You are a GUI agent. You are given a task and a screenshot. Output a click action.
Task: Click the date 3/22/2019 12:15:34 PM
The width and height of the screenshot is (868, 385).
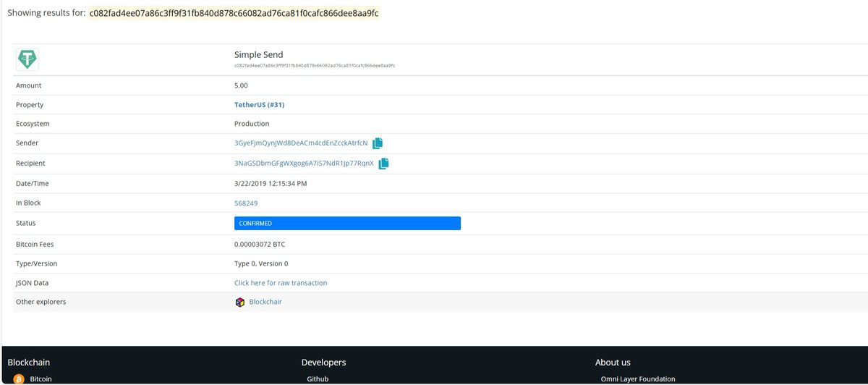(x=271, y=184)
